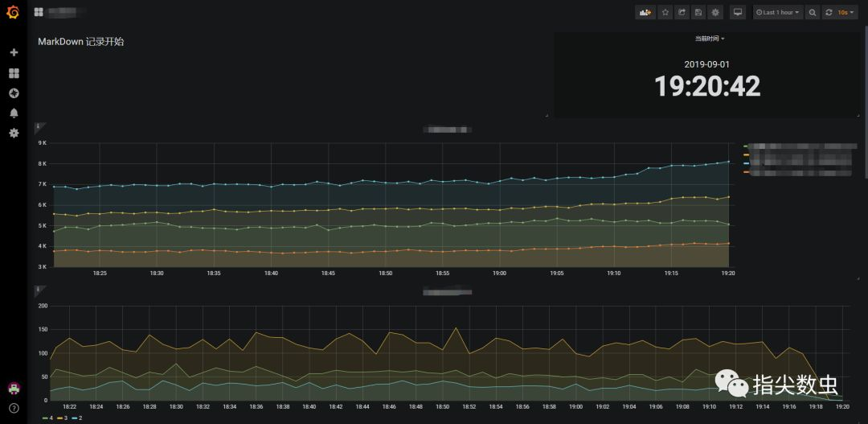Click the Add panel icon
The height and width of the screenshot is (424, 868).
(645, 12)
